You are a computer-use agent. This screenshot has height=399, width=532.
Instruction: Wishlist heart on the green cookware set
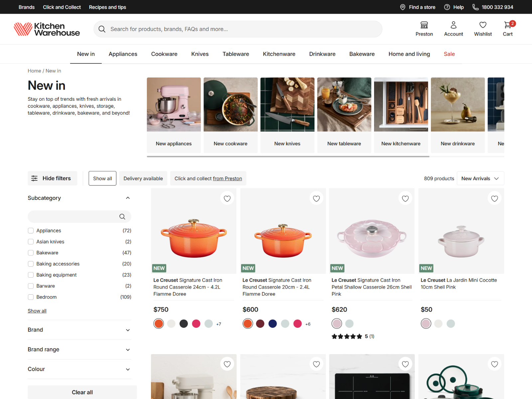click(x=494, y=364)
